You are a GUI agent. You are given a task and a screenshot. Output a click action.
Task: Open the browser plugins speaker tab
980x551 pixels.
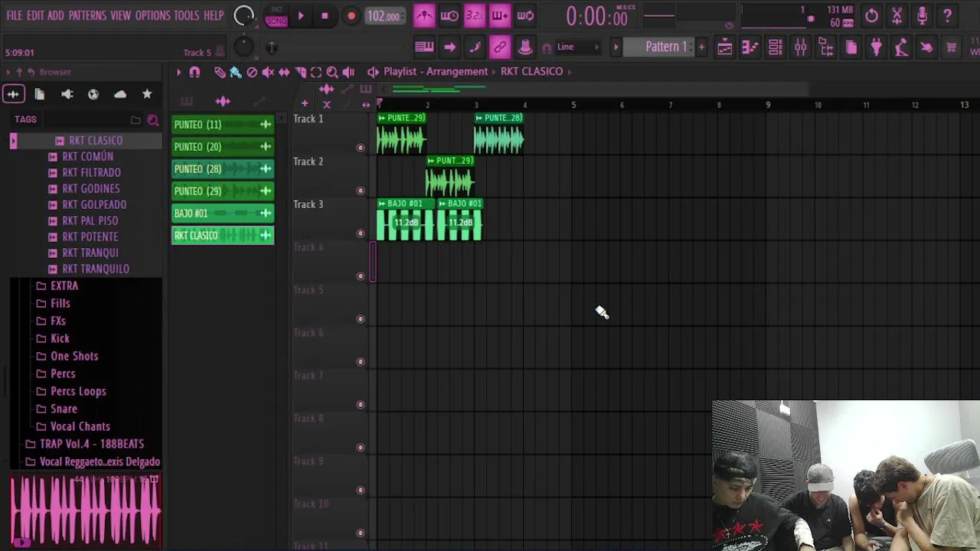tap(67, 94)
